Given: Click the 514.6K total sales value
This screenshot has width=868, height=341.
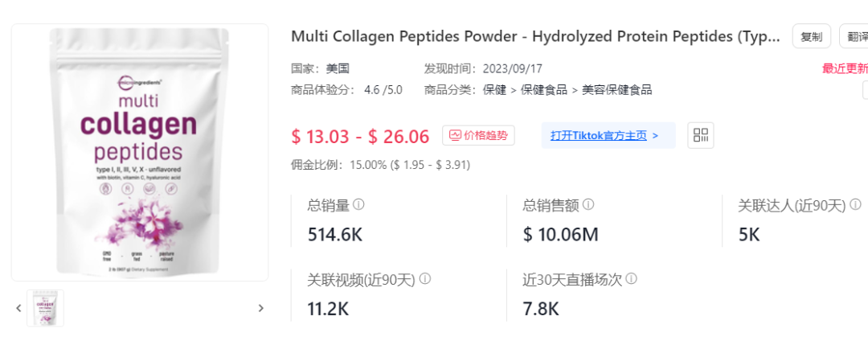Looking at the screenshot, I should tap(335, 235).
